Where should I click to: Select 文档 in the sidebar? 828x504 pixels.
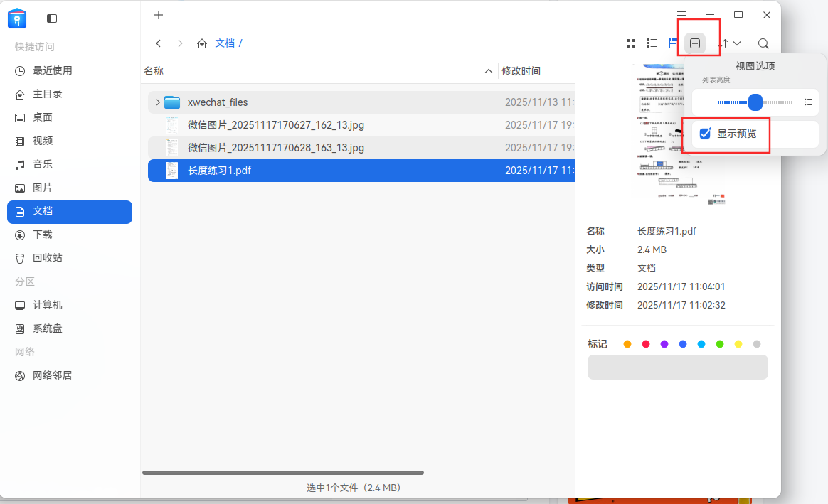pyautogui.click(x=70, y=212)
